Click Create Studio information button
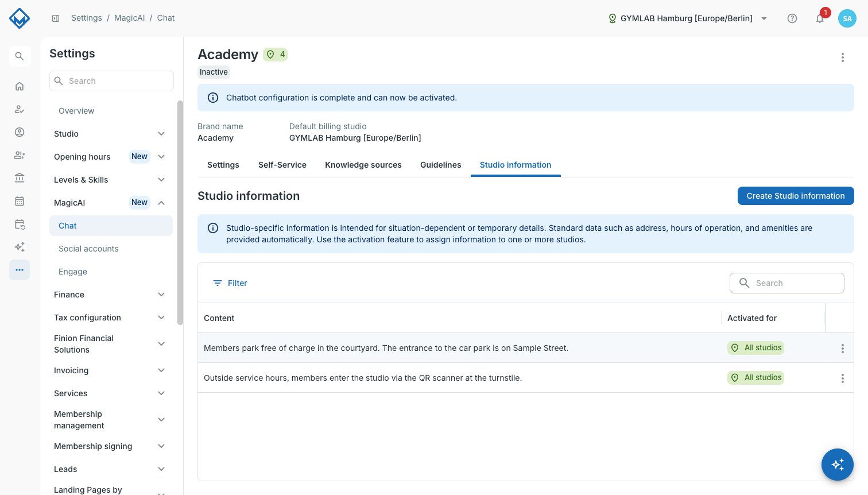The height and width of the screenshot is (495, 868). (796, 196)
